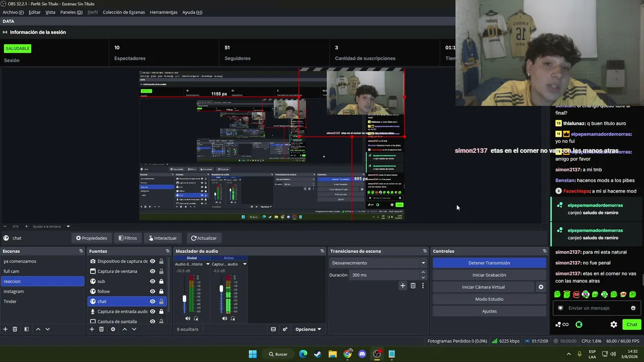The width and height of the screenshot is (644, 362).
Task: Add a new source with the Fuentes plus icon
Action: 92,329
